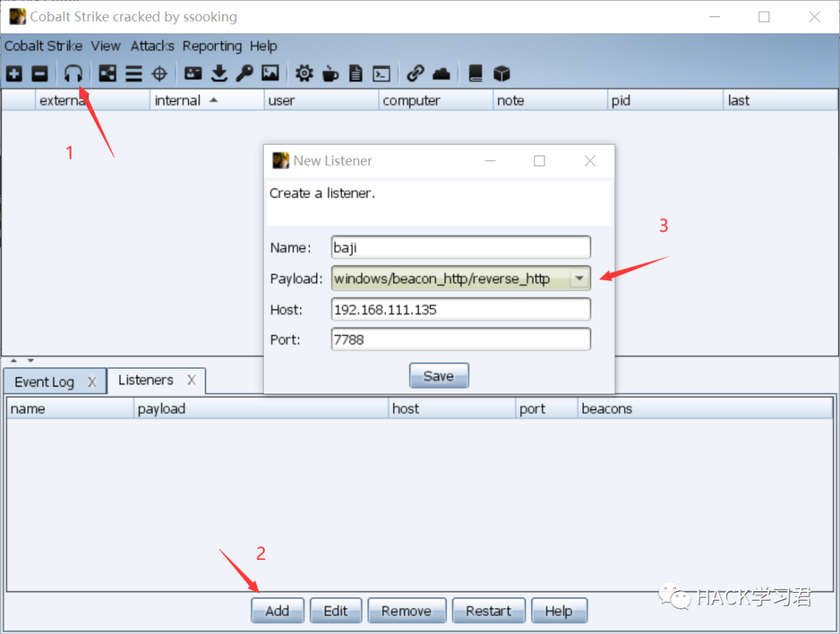Open the help book icon
Image resolution: width=840 pixels, height=634 pixels.
point(475,73)
